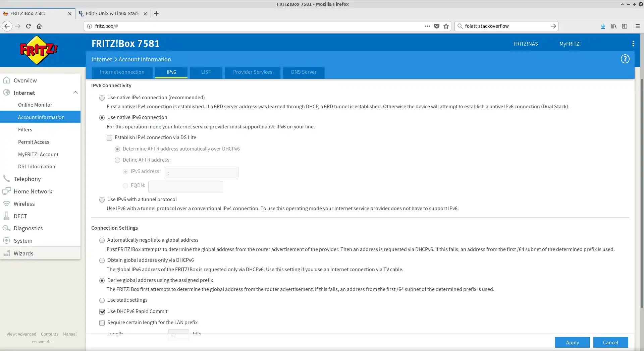644x351 pixels.
Task: Open the Contents link in footer
Action: tap(49, 334)
